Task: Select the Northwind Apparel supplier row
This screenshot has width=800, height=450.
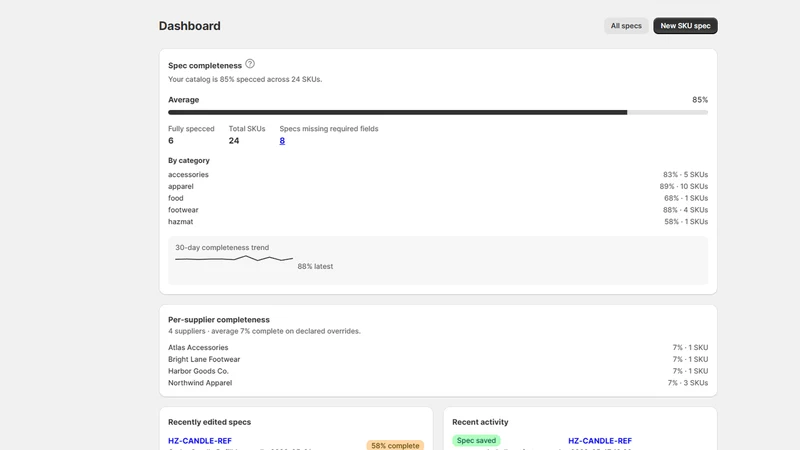Action: pos(438,383)
